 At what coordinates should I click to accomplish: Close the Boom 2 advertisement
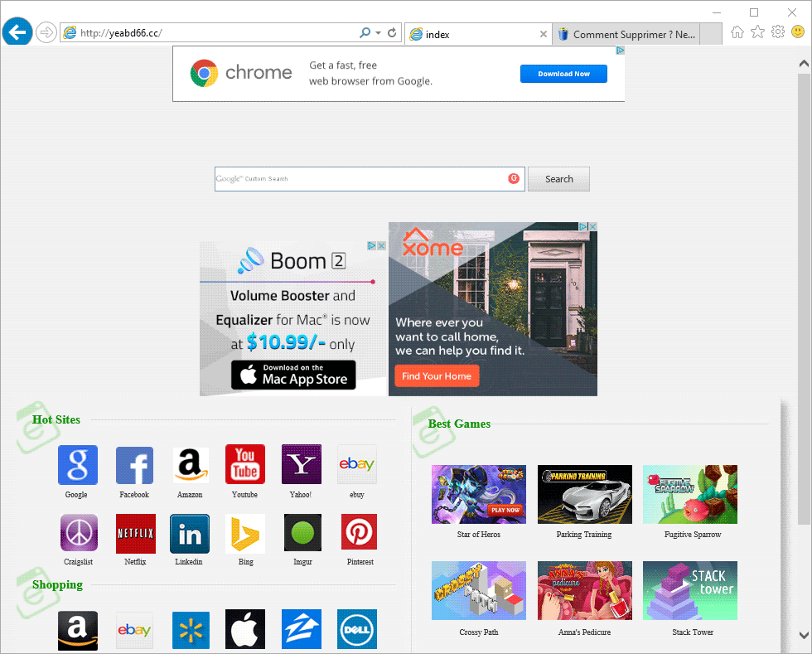point(381,245)
